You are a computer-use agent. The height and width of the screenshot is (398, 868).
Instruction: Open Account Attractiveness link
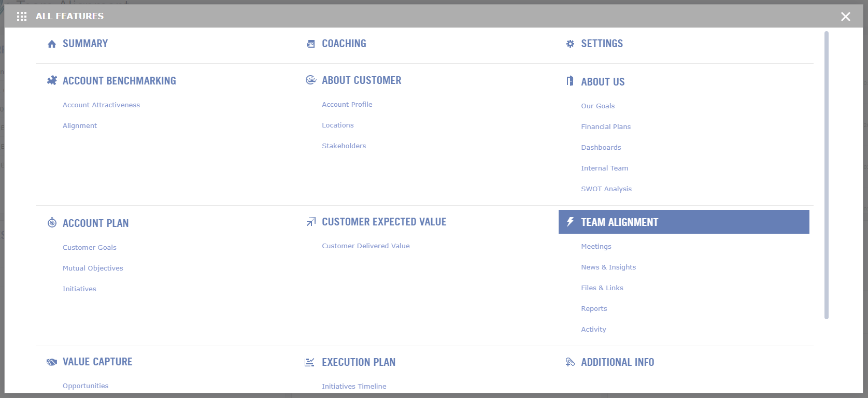point(102,105)
